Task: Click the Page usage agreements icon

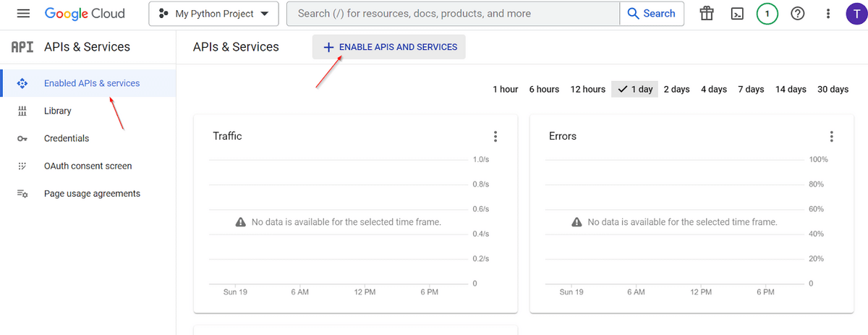Action: tap(22, 194)
